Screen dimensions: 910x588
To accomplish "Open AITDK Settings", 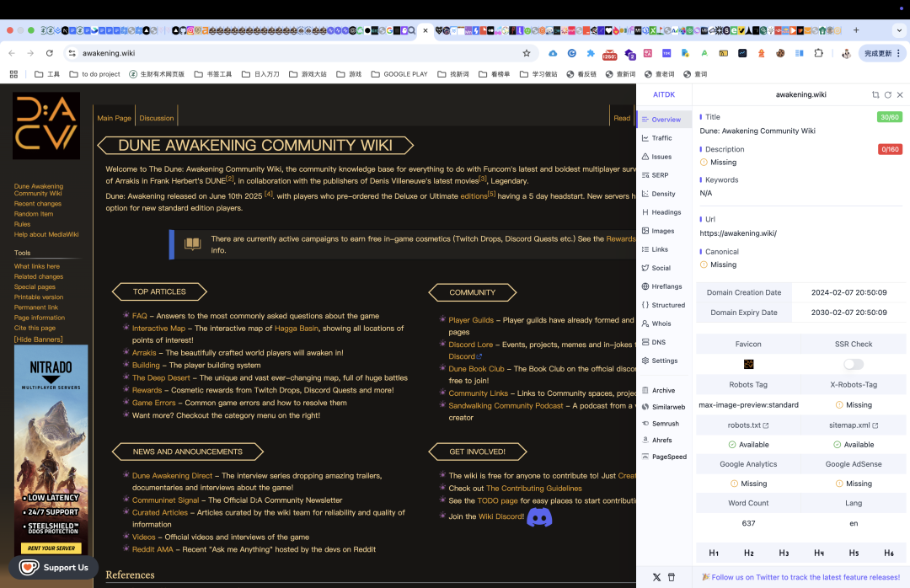I will [x=660, y=361].
